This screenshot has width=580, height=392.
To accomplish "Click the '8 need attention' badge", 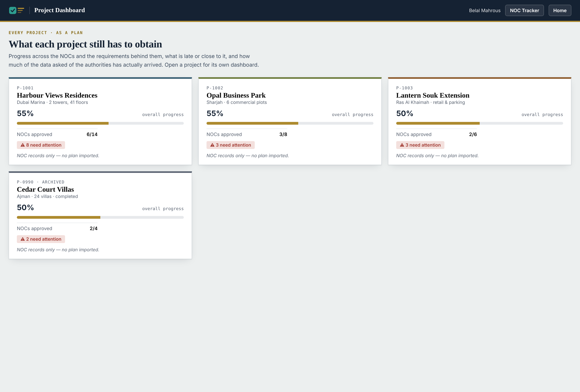I will [x=41, y=145].
